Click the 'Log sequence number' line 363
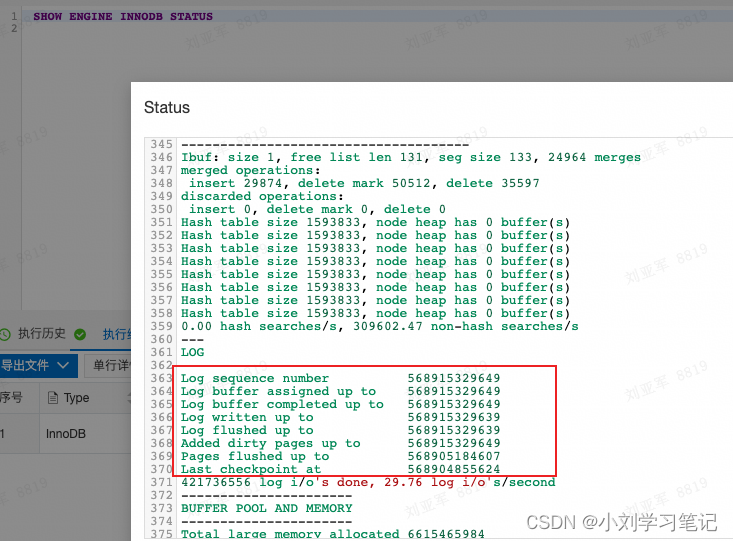 340,378
